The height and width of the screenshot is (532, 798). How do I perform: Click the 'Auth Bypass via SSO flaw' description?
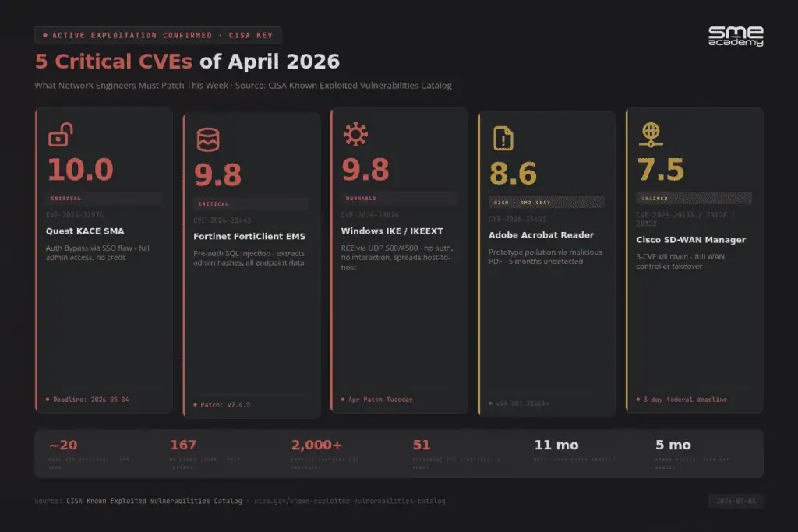(97, 253)
